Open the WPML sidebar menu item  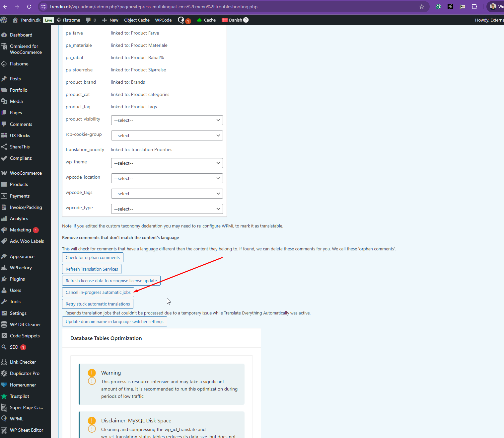pos(17,419)
